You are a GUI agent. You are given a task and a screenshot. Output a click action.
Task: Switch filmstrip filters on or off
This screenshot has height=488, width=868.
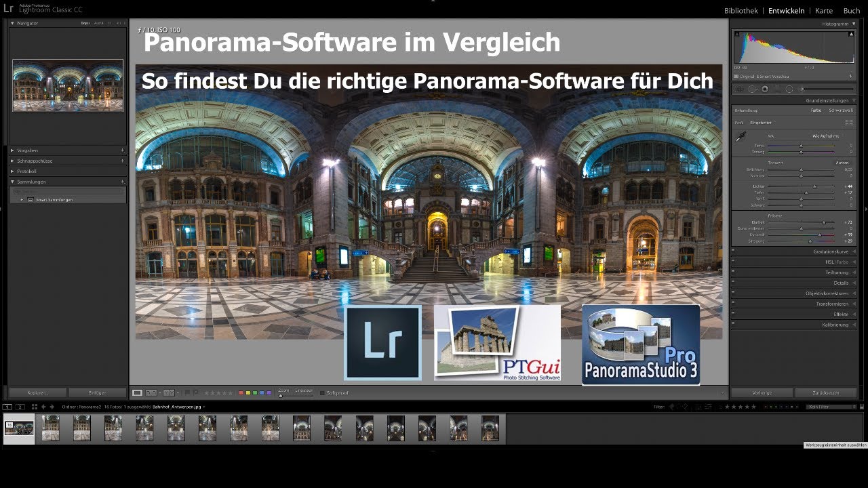pos(862,407)
